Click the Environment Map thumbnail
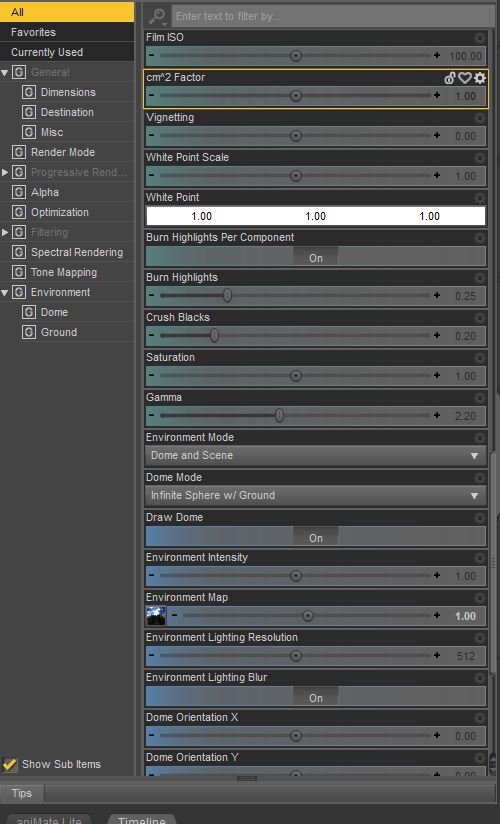500x824 pixels. pyautogui.click(x=156, y=615)
